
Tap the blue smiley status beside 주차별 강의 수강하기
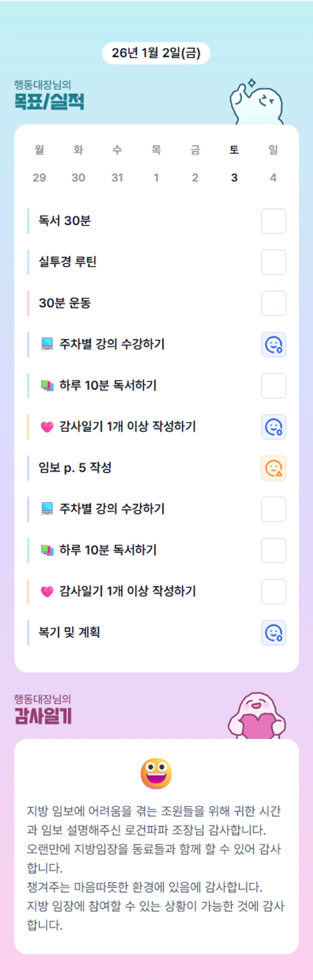pyautogui.click(x=274, y=345)
